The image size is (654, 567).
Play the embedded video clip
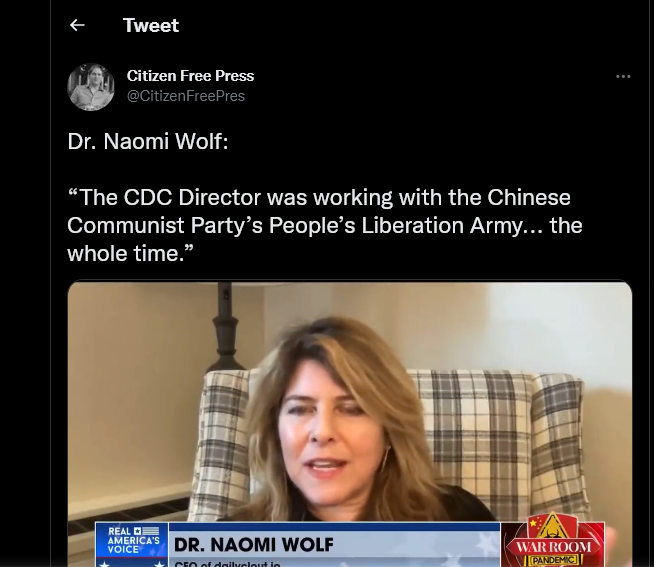(350, 424)
